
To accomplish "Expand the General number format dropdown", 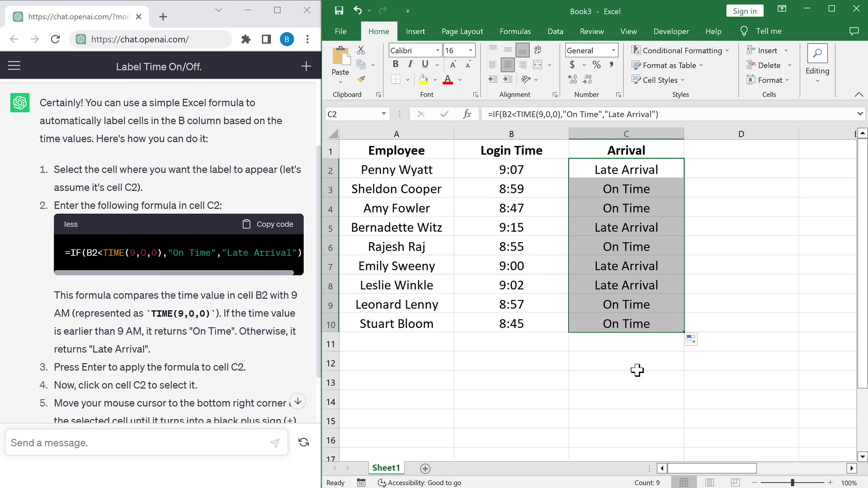I will coord(613,51).
